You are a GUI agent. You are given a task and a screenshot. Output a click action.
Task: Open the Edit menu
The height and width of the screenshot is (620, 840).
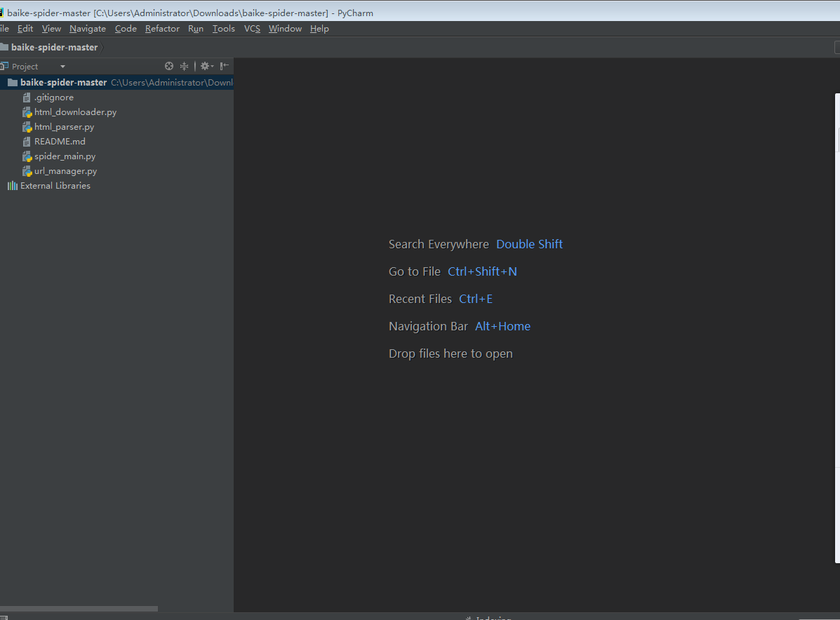pos(25,29)
